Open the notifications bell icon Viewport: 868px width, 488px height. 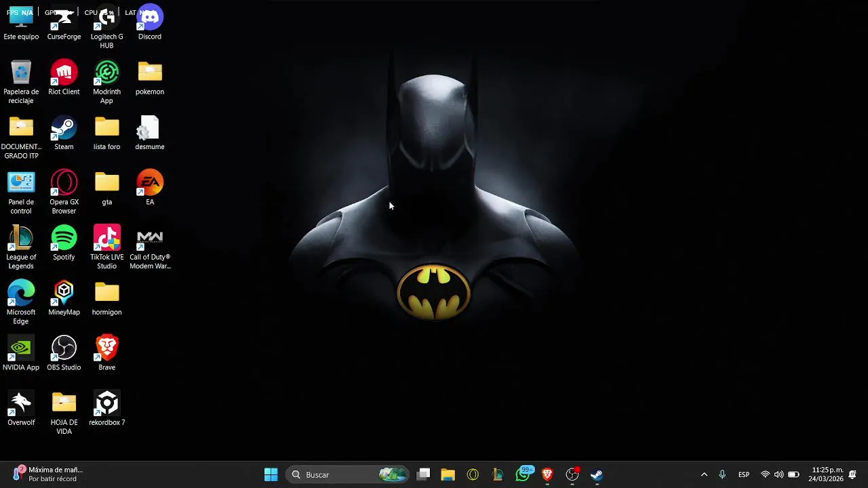tap(852, 474)
